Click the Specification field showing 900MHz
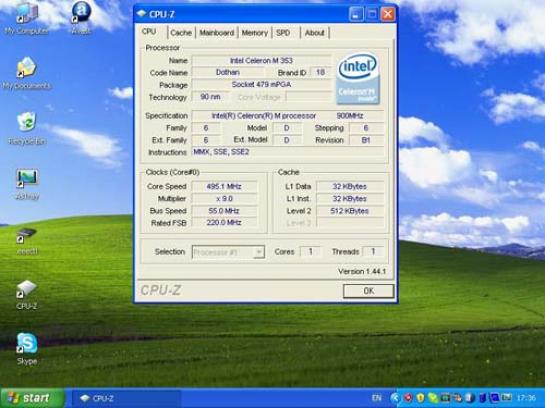The height and width of the screenshot is (408, 545). (x=288, y=116)
